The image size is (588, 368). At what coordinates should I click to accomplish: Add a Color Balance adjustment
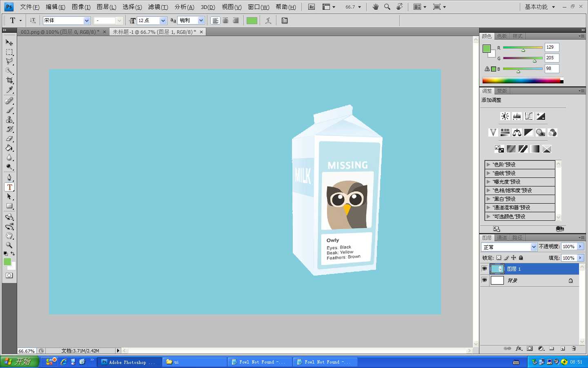(x=517, y=132)
